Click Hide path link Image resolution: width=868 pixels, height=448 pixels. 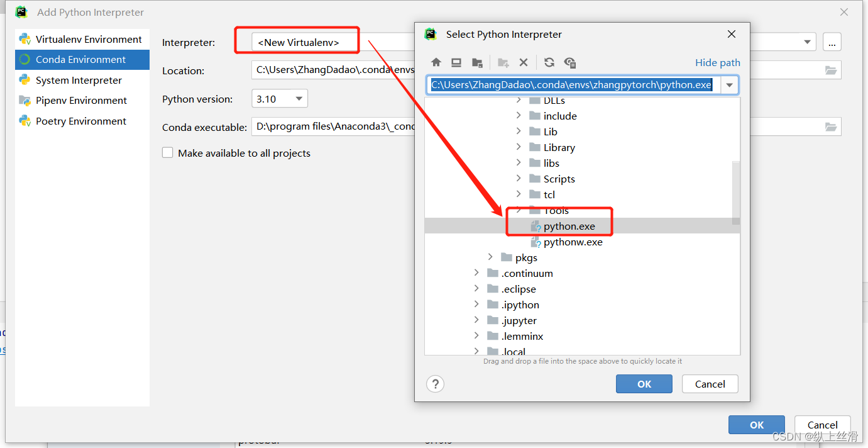[x=718, y=62]
